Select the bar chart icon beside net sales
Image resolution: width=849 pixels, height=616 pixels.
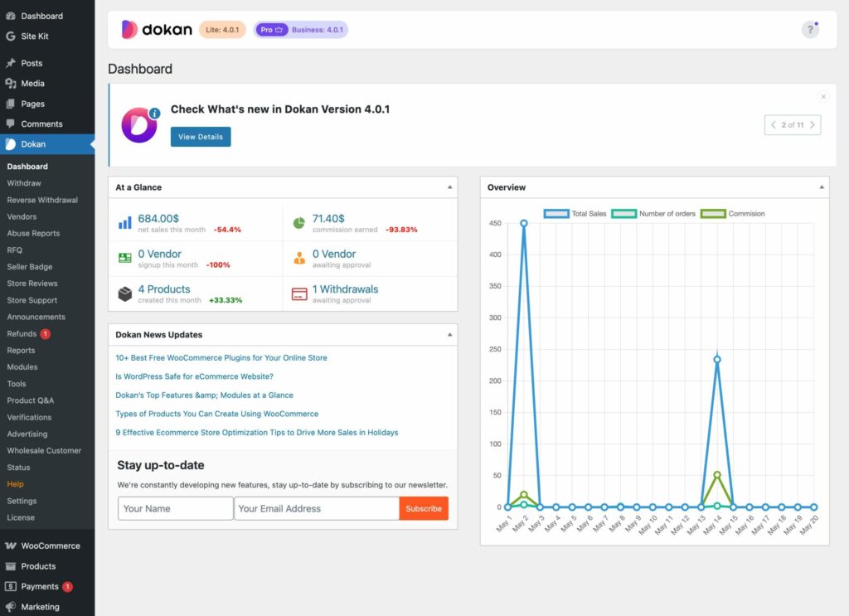126,223
